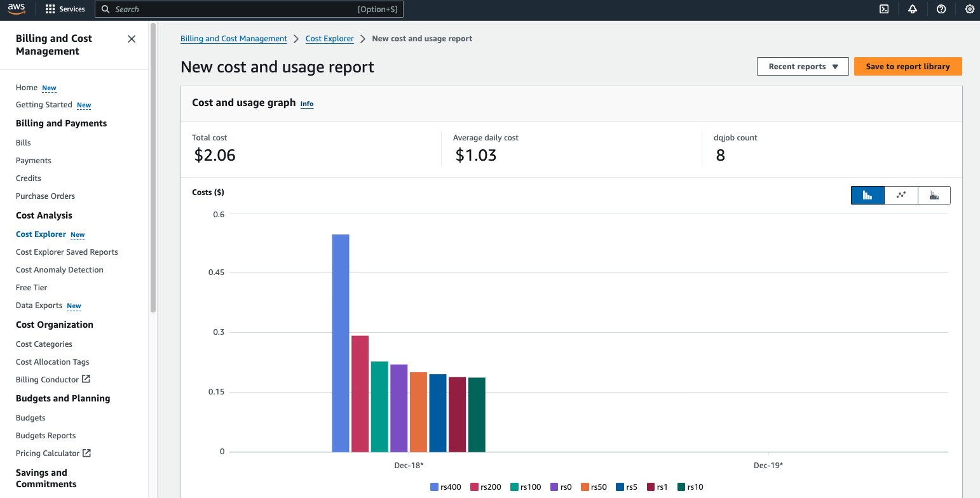Click the rs100 legend swatch
The image size is (980, 498).
[x=514, y=487]
